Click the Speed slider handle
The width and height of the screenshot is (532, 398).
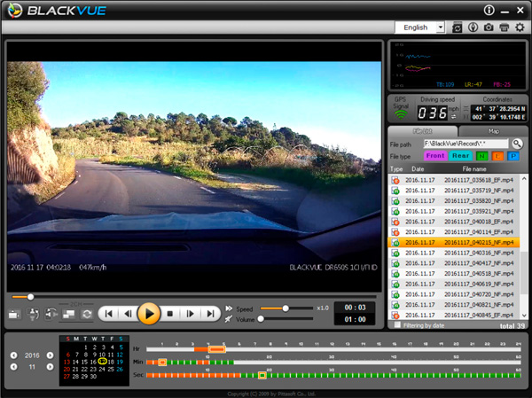(x=285, y=308)
